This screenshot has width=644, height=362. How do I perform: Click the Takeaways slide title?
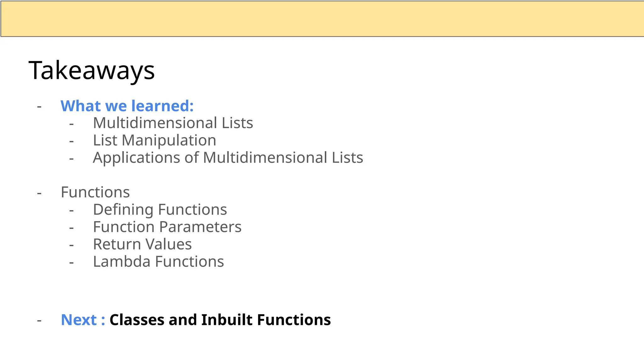(92, 70)
